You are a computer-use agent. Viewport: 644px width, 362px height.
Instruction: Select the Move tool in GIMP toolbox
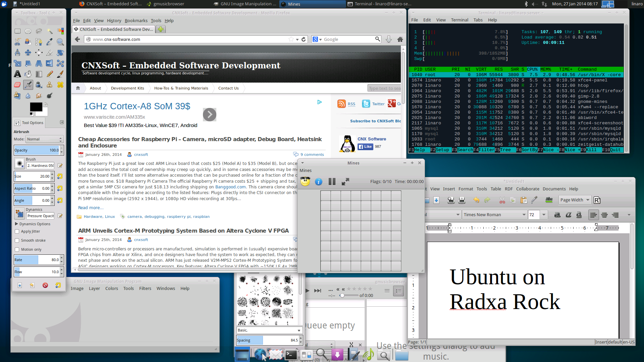(28, 53)
